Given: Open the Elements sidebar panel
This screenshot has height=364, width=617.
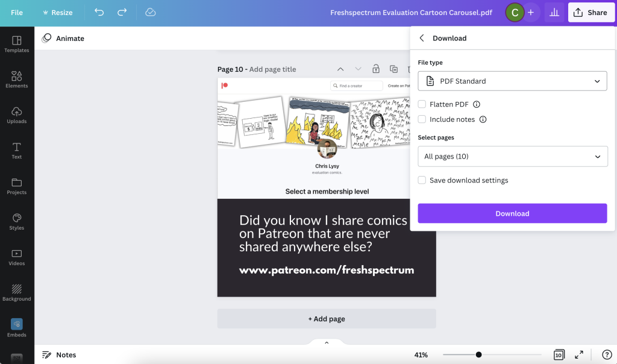Looking at the screenshot, I should [x=16, y=80].
